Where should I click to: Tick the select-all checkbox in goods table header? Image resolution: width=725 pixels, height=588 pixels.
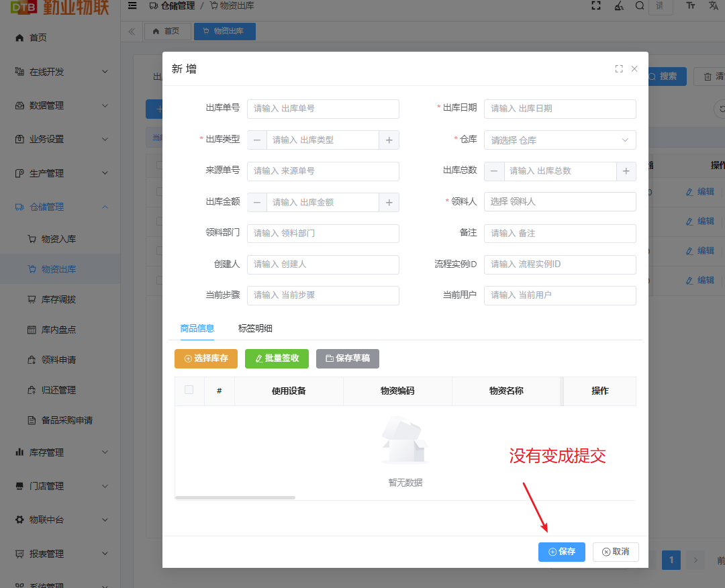tap(189, 390)
